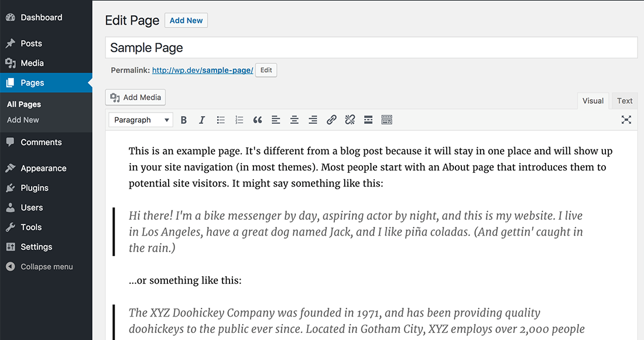The width and height of the screenshot is (644, 340).
Task: Apply italic formatting
Action: [x=202, y=120]
